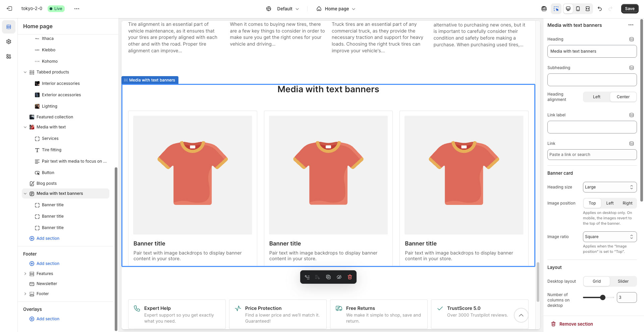Open the app embeds icon in left rail
This screenshot has height=332, width=644.
click(9, 56)
